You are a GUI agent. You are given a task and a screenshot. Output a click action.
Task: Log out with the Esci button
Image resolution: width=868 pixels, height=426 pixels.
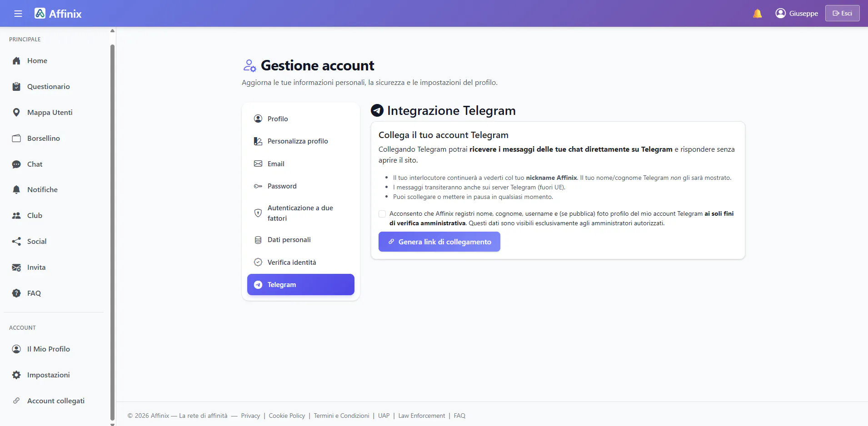coord(843,13)
